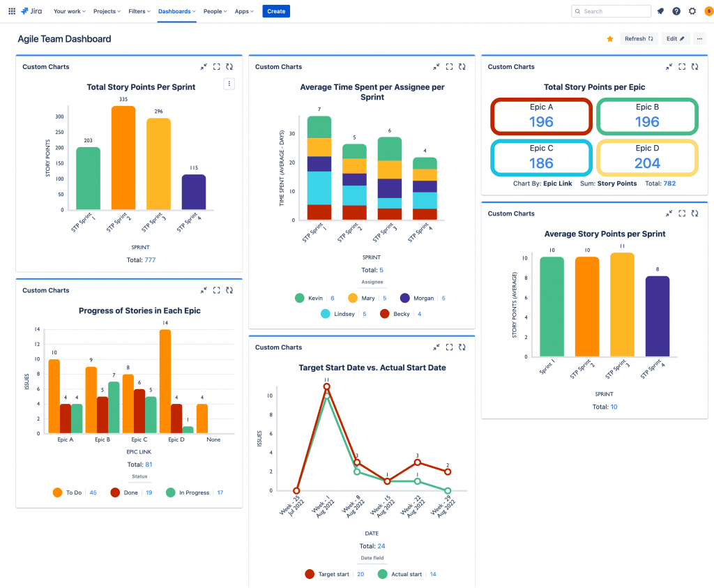Refresh the Average Story Points per Sprint gadget

[695, 213]
